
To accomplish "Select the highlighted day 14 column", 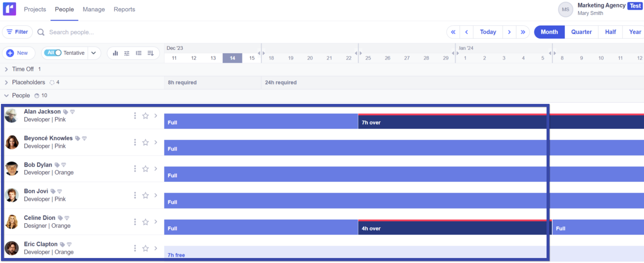I will point(232,58).
